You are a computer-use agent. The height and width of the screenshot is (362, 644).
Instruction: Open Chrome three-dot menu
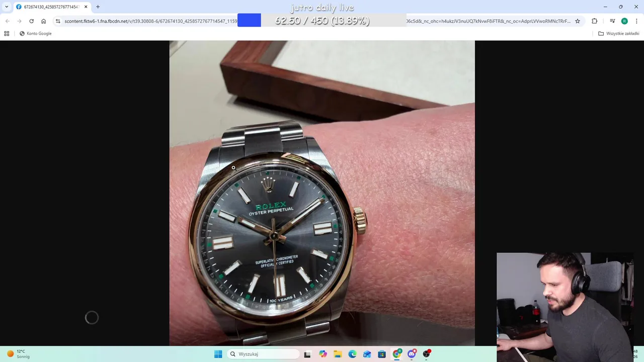(x=636, y=21)
